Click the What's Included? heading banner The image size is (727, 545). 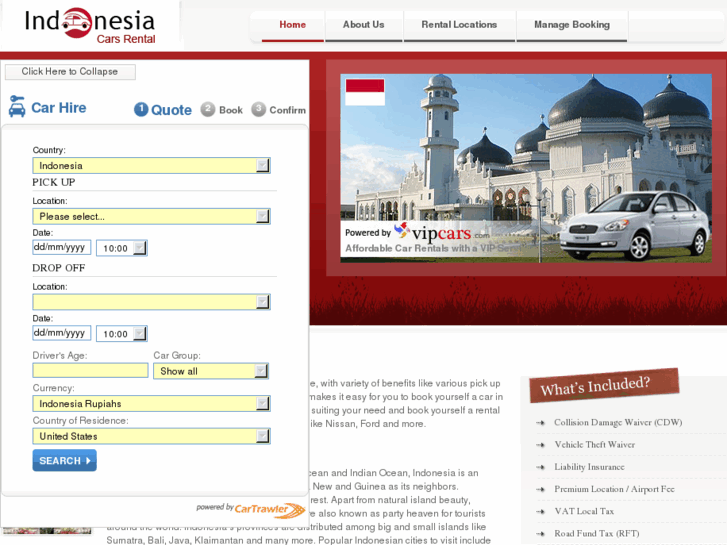(x=604, y=386)
